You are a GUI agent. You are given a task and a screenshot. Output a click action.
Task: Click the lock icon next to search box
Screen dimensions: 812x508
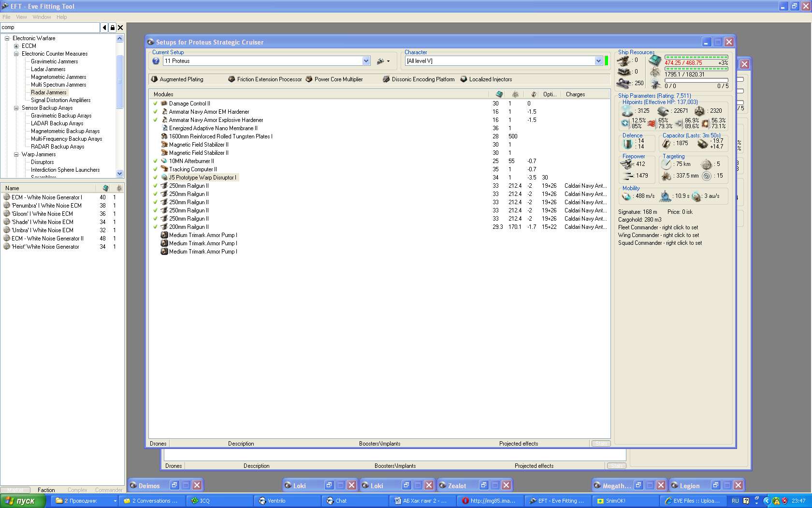pyautogui.click(x=113, y=28)
